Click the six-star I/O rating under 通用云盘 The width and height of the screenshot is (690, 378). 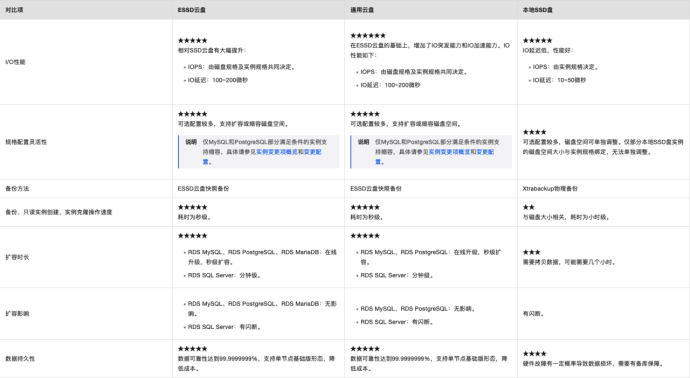(x=368, y=36)
